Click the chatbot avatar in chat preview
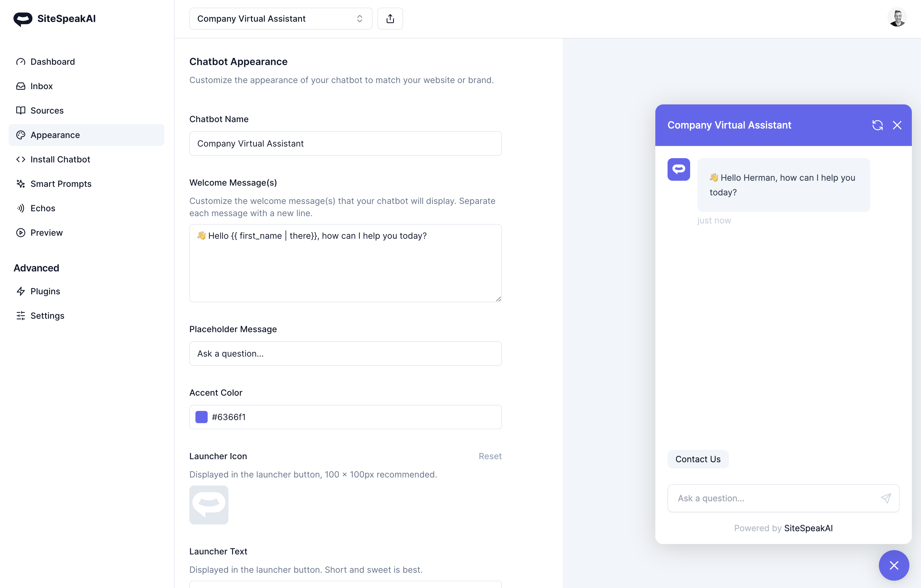 coord(679,169)
